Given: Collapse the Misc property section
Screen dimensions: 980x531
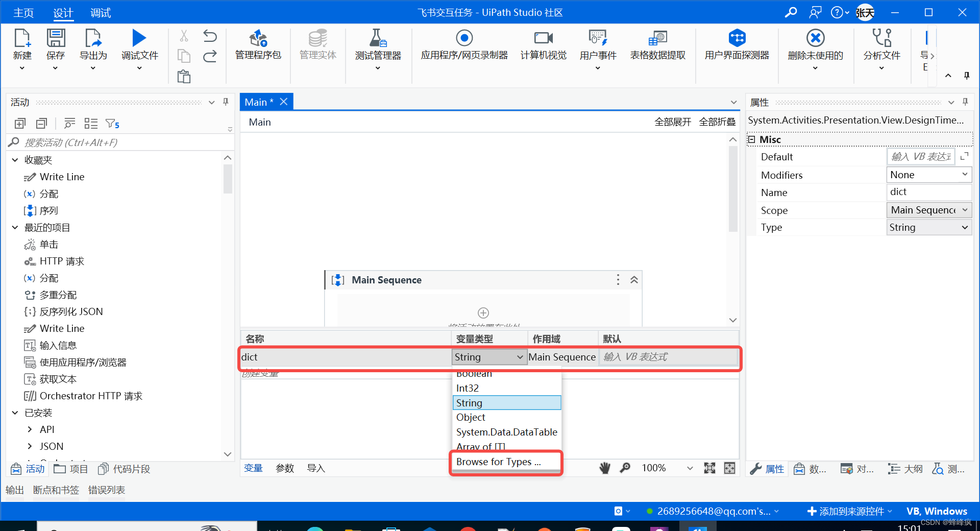Looking at the screenshot, I should (x=751, y=139).
